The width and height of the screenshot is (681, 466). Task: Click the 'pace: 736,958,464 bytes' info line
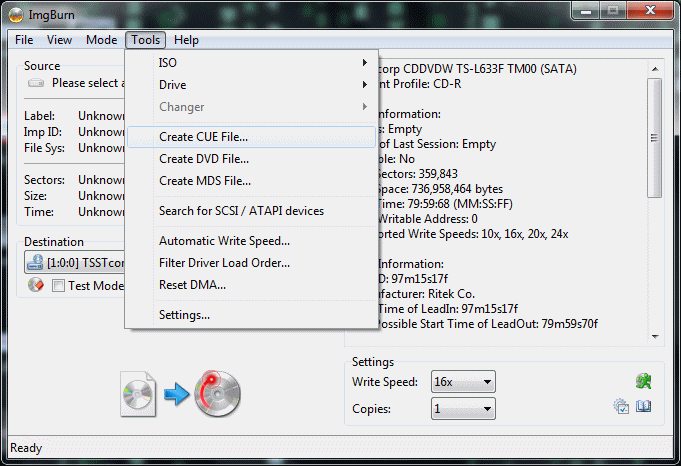pos(441,189)
